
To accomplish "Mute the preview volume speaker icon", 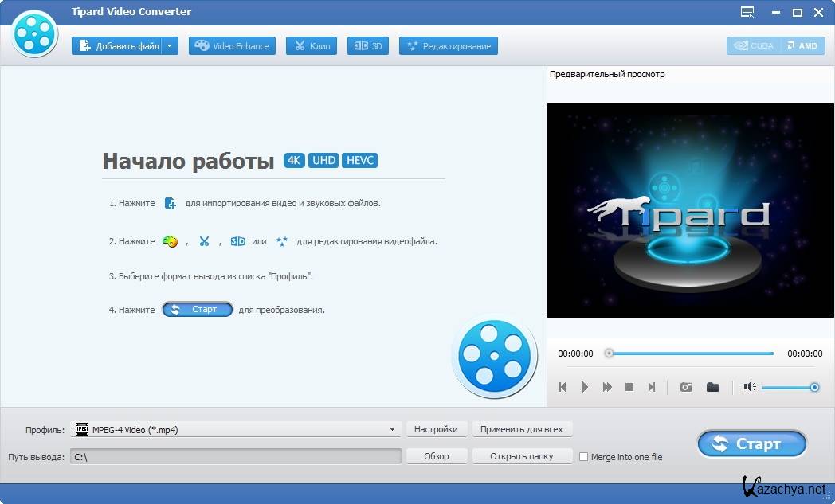I will [749, 387].
